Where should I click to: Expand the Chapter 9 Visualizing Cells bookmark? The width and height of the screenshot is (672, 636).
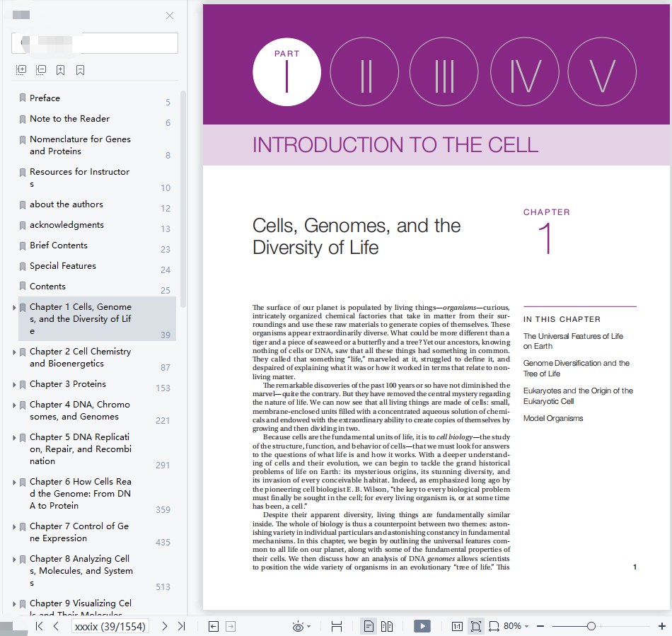(x=14, y=604)
